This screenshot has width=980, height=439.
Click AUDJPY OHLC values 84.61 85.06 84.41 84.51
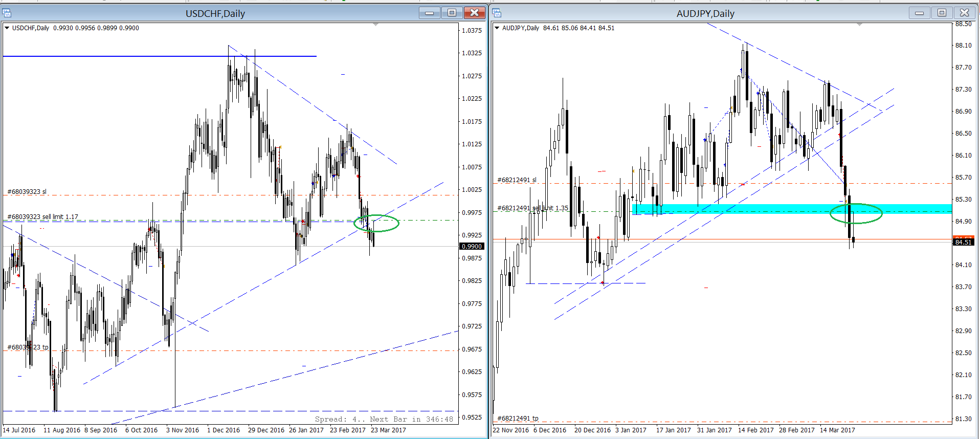click(x=579, y=28)
